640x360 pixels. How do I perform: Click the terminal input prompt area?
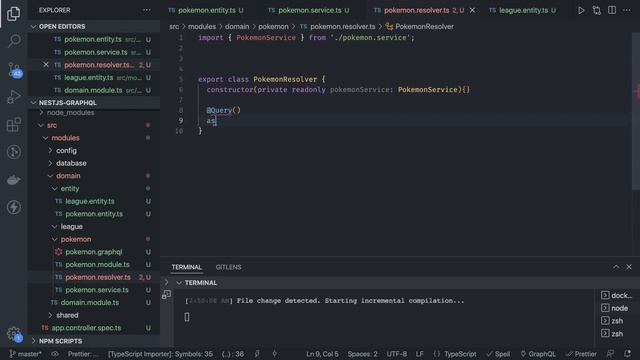coord(187,317)
